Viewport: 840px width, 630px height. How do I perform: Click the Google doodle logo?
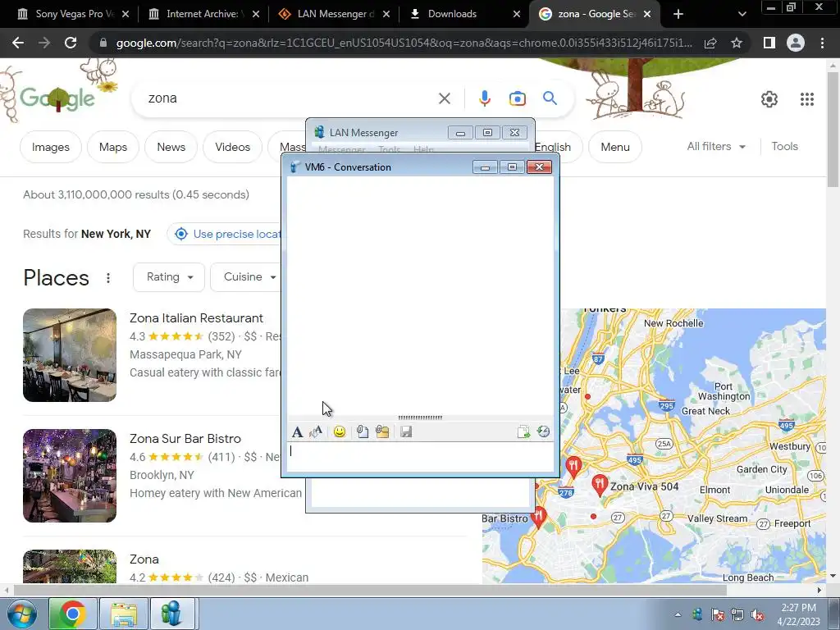pyautogui.click(x=57, y=98)
